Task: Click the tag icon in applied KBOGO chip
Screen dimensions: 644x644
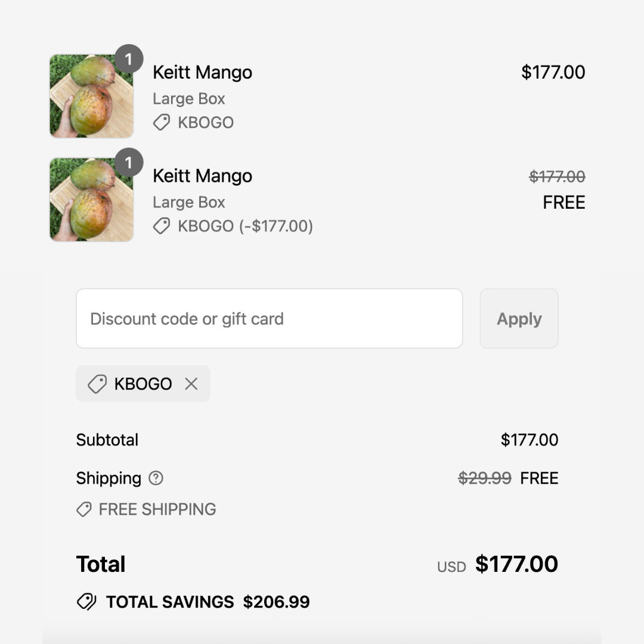Action: point(97,384)
